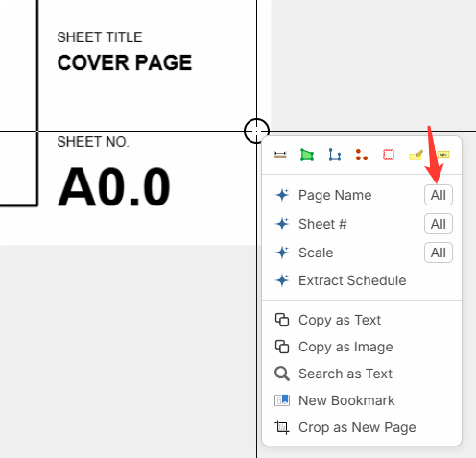Select Copy as Text

[340, 320]
